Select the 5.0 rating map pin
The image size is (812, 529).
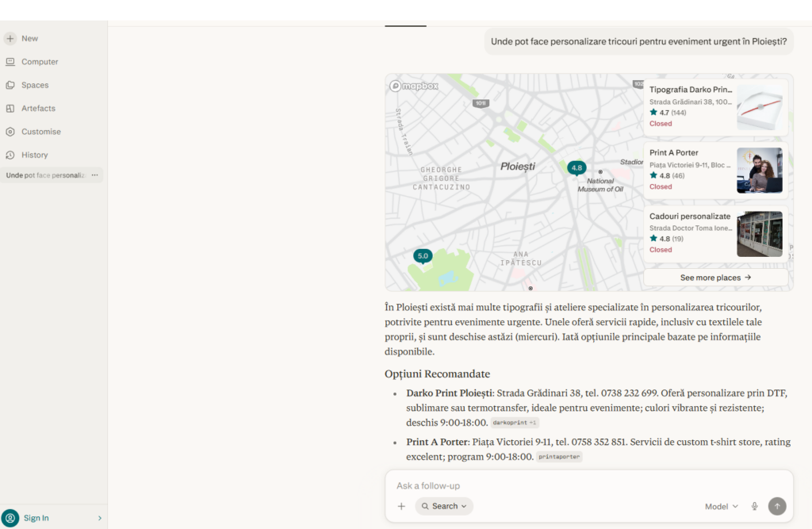[423, 256]
